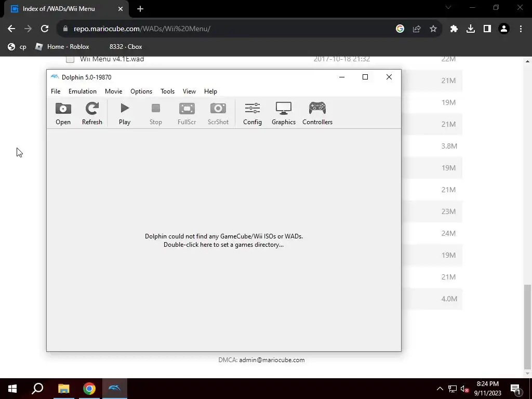Minimize the Dolphin window
Viewport: 532px width, 399px height.
342,77
